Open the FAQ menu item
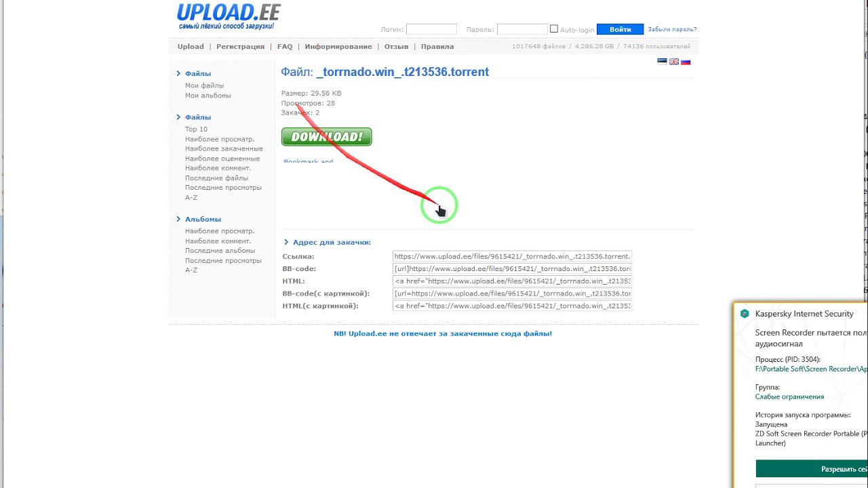Screen dimensions: 868x488 point(285,47)
